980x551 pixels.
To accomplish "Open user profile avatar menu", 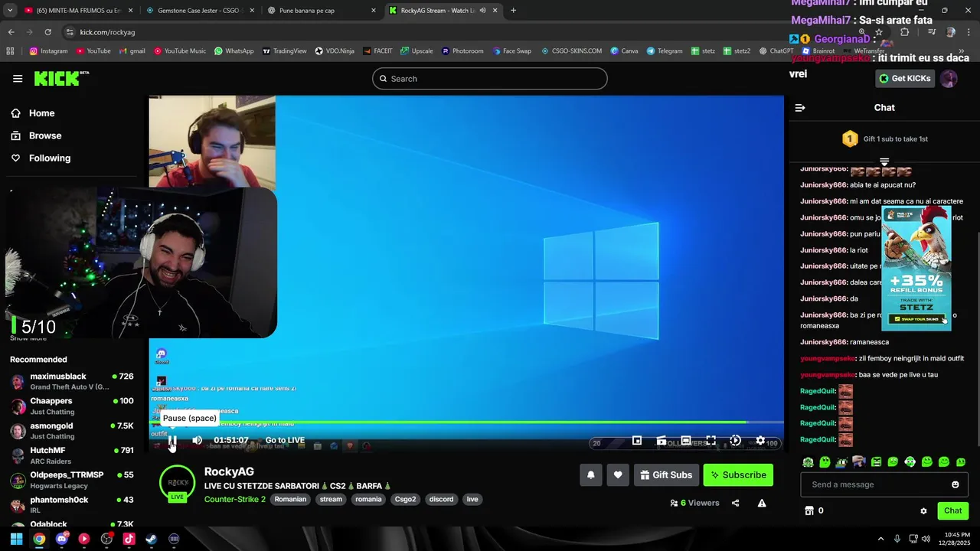I will click(x=949, y=78).
